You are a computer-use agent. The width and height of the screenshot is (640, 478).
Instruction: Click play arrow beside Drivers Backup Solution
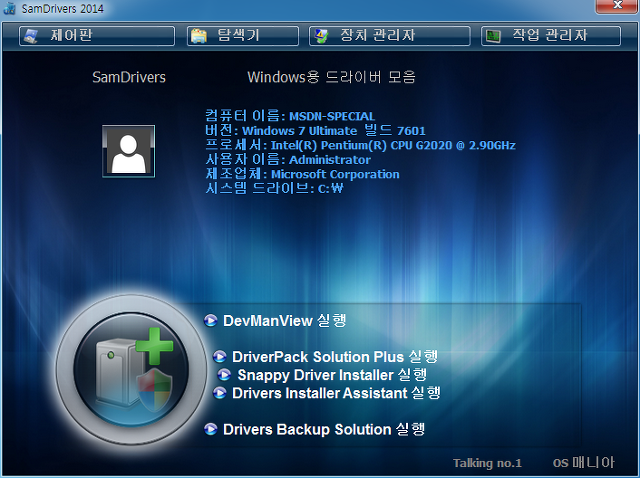click(x=211, y=429)
